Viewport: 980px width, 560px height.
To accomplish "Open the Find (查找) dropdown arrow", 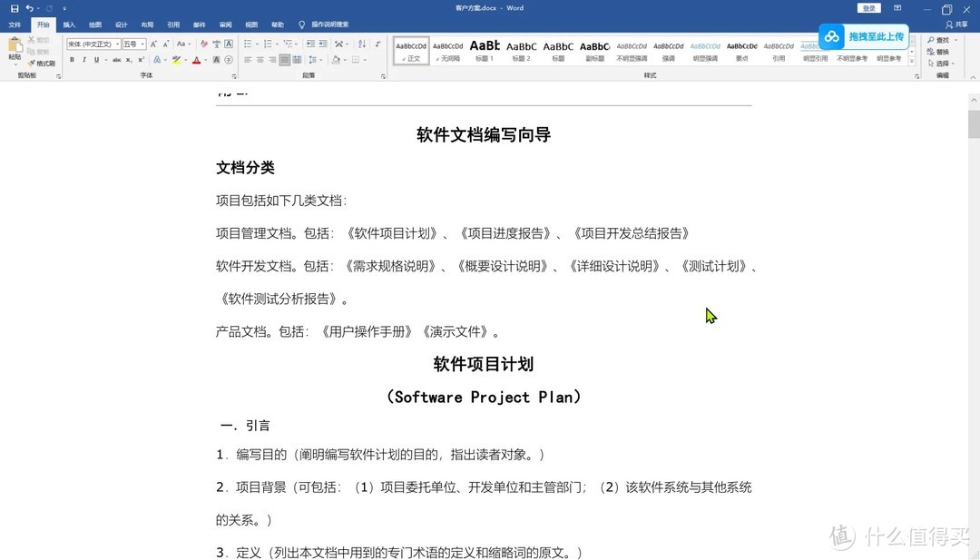I will point(956,40).
